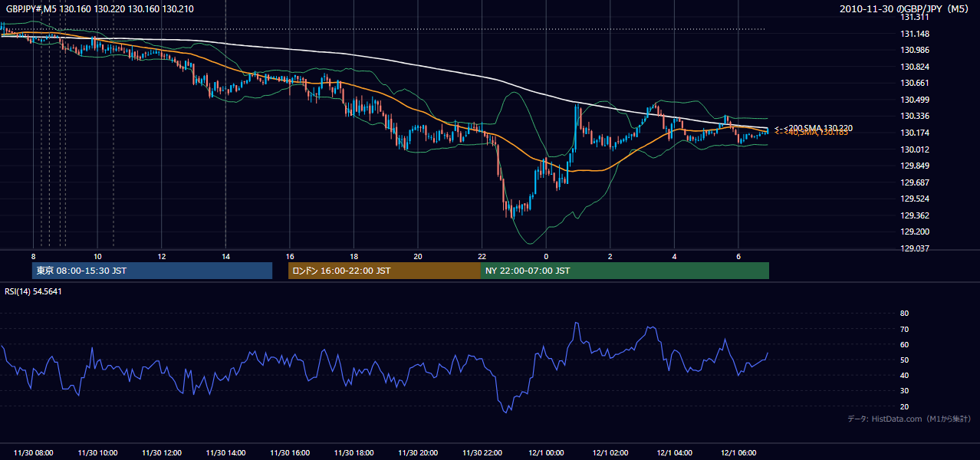Click the 12/1 00:00 date label
The image size is (980, 460).
point(546,453)
